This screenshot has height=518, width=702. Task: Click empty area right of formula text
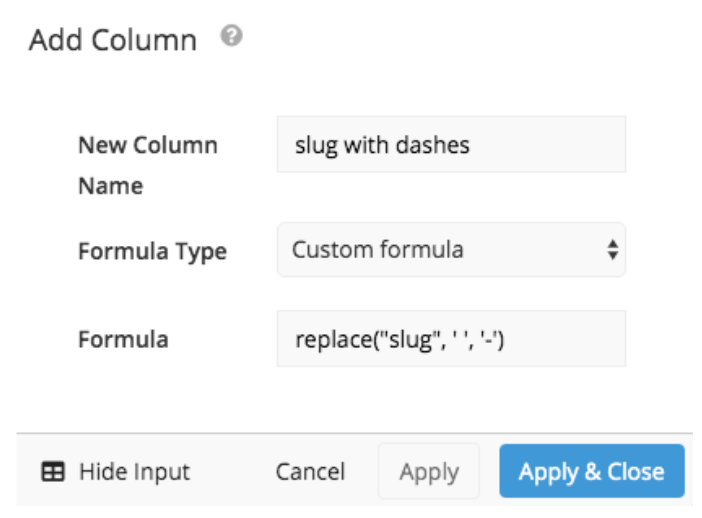pos(565,338)
